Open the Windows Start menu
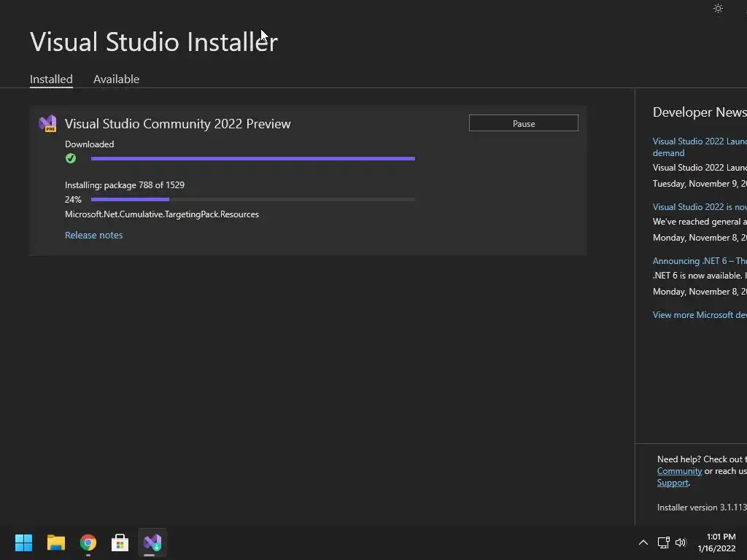 pyautogui.click(x=23, y=542)
